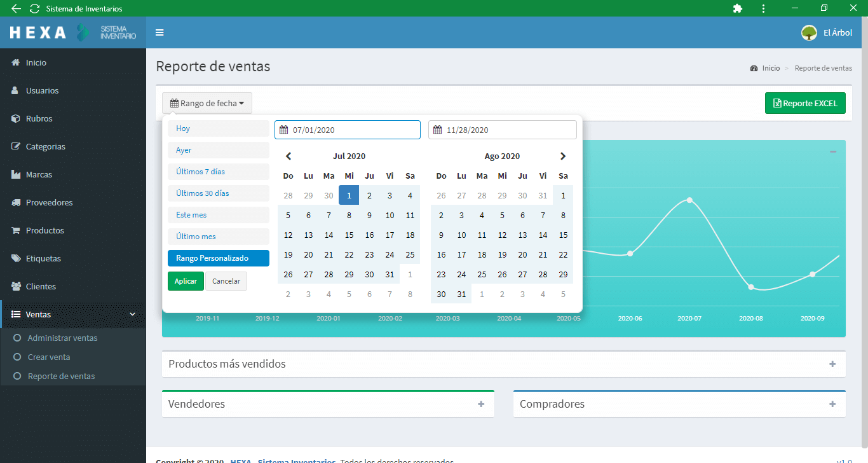Download the Reporte EXCEL
Viewport: 868px width, 463px height.
805,103
